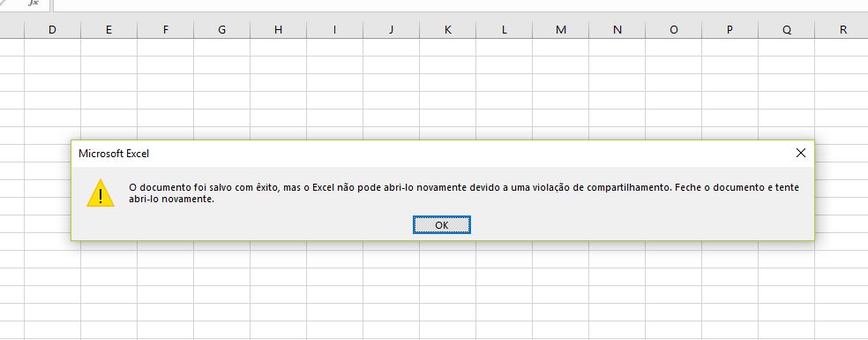The width and height of the screenshot is (868, 340).
Task: Select column F header
Action: (166, 30)
